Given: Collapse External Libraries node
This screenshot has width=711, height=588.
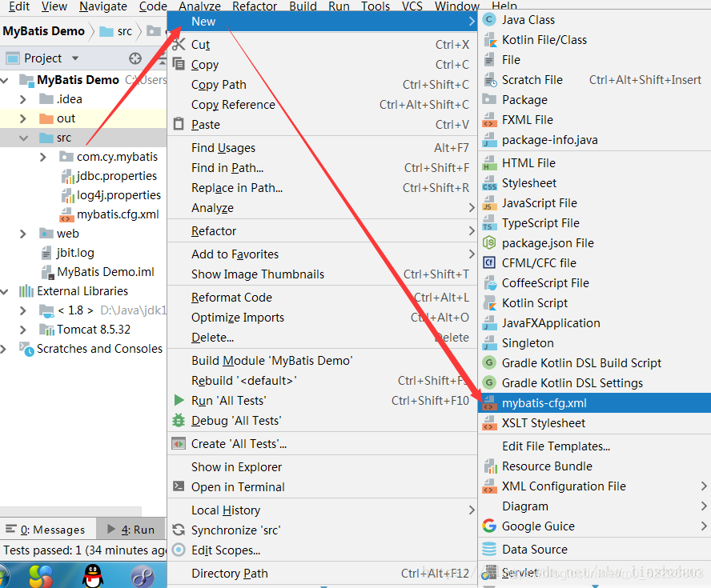Looking at the screenshot, I should pyautogui.click(x=5, y=291).
